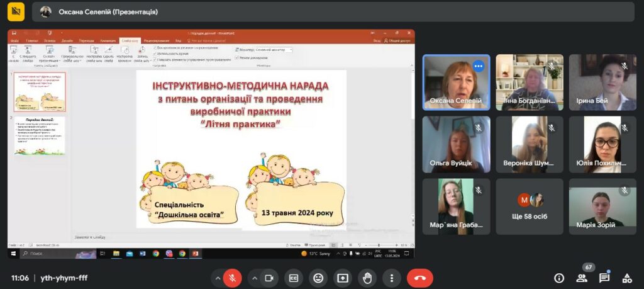Select the second slide thumbnail "Порядок денний"

point(40,135)
